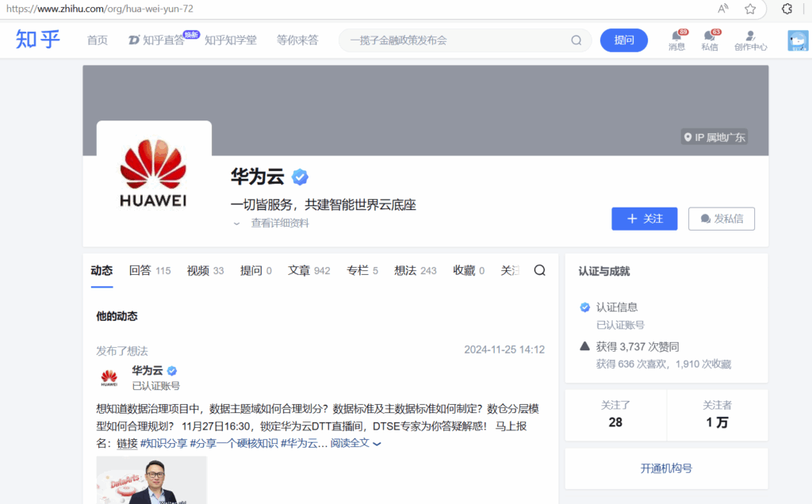Click the user avatar in the top right
Viewport: 812px width, 504px height.
point(798,40)
